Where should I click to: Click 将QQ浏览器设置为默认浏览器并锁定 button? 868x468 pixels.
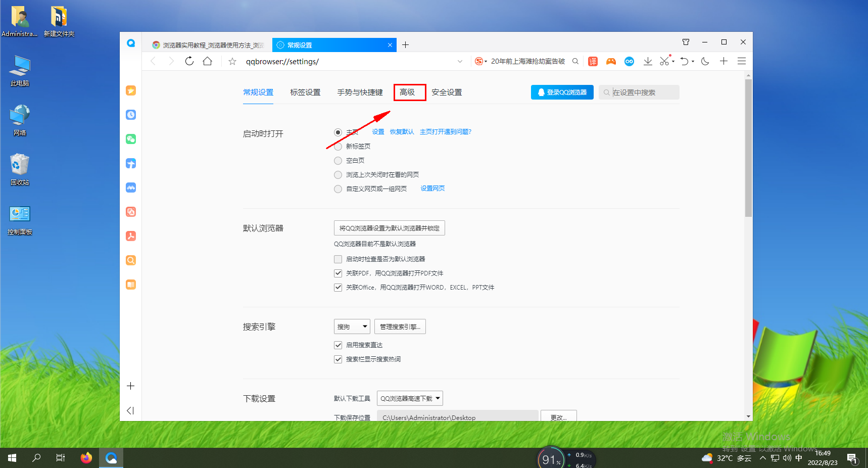(390, 228)
